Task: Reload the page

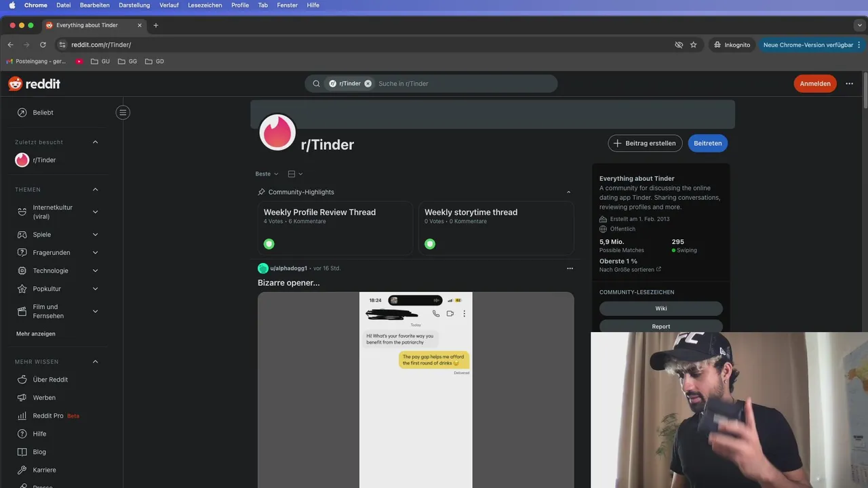Action: [43, 45]
